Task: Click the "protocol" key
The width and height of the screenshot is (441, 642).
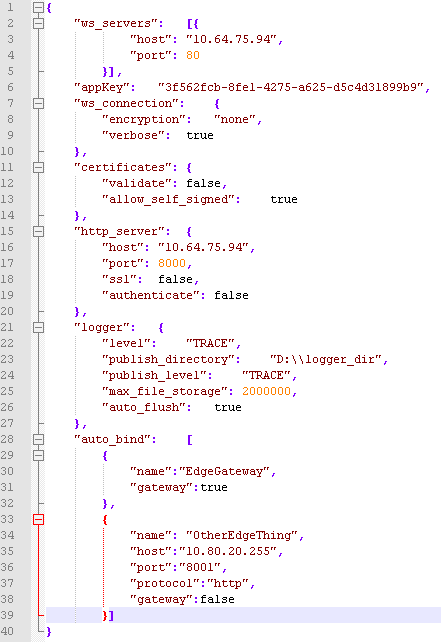Action: tap(165, 583)
